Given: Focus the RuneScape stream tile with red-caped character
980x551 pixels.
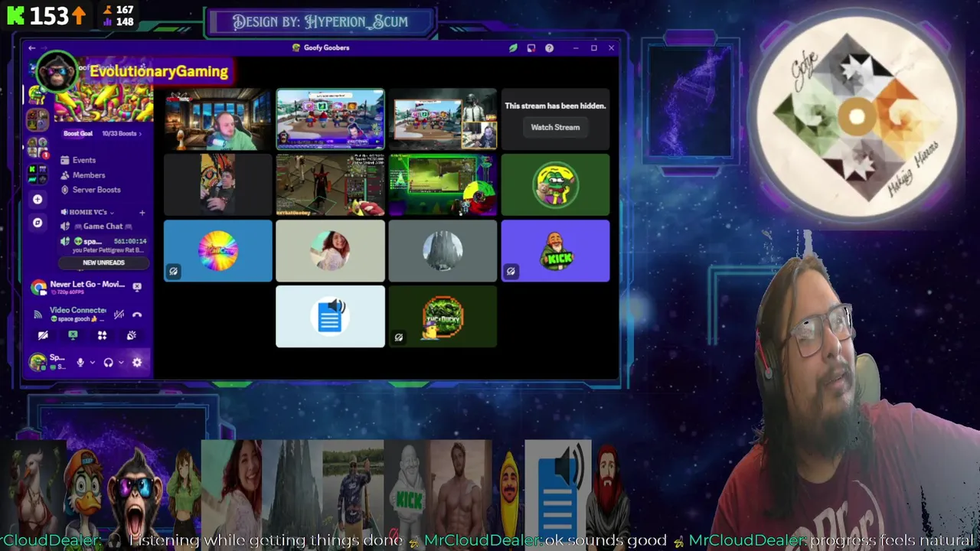Looking at the screenshot, I should coord(330,184).
